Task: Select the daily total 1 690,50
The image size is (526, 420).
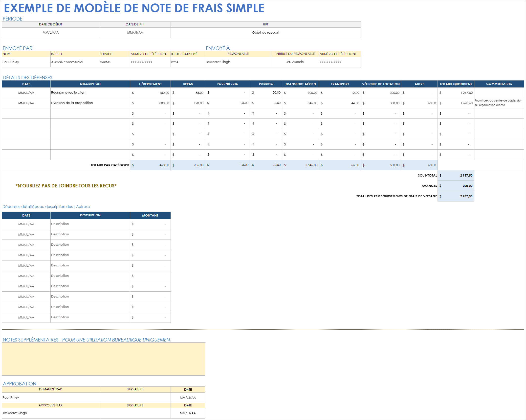Action: coord(456,103)
